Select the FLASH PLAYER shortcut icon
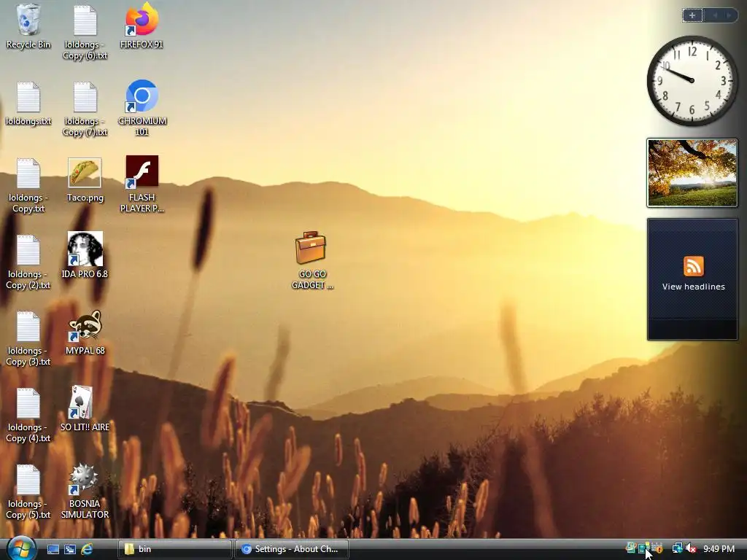Screen dimensions: 747x560 [x=142, y=184]
